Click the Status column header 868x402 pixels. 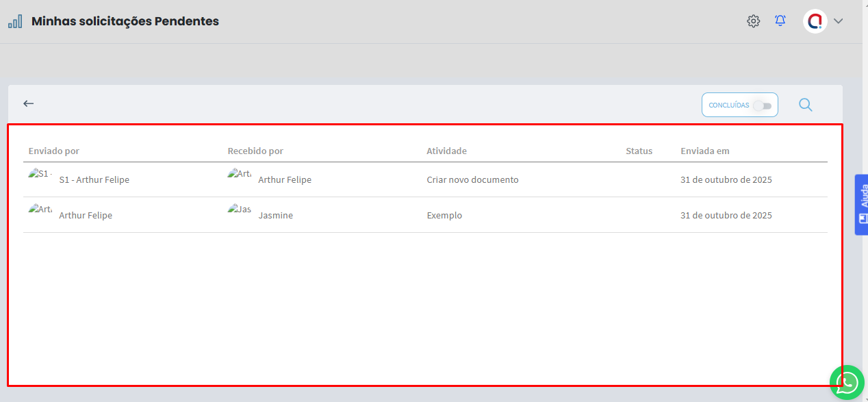click(639, 151)
